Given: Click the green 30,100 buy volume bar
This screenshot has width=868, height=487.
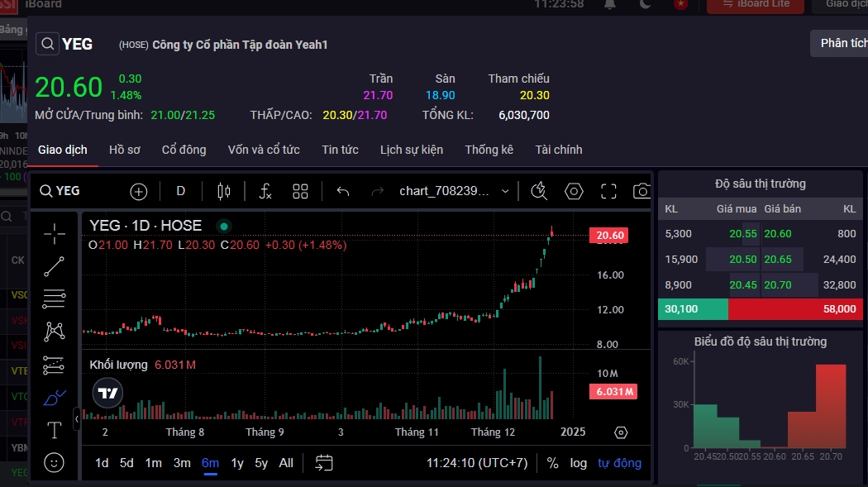Looking at the screenshot, I should pos(693,308).
